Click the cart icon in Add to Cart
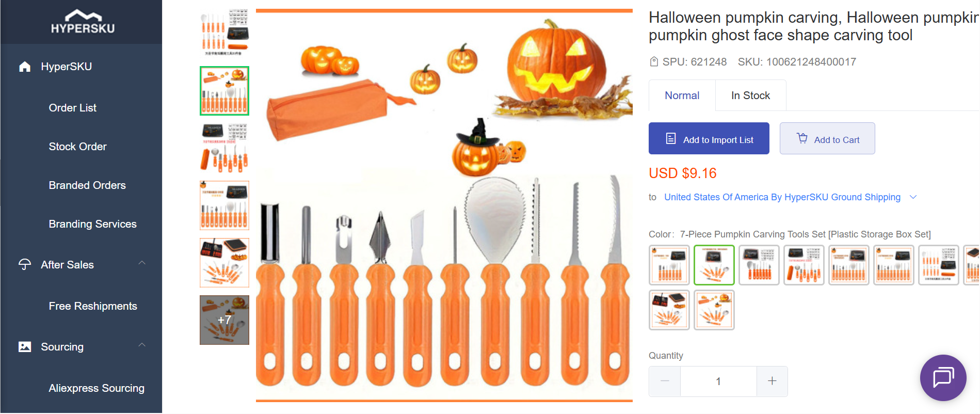The height and width of the screenshot is (414, 980). tap(802, 138)
